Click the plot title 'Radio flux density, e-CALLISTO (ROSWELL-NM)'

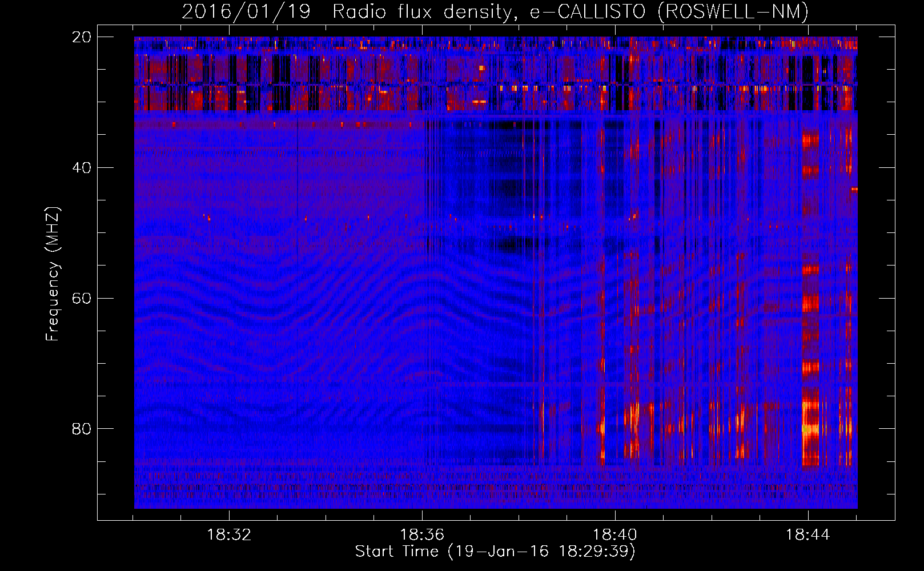point(571,11)
